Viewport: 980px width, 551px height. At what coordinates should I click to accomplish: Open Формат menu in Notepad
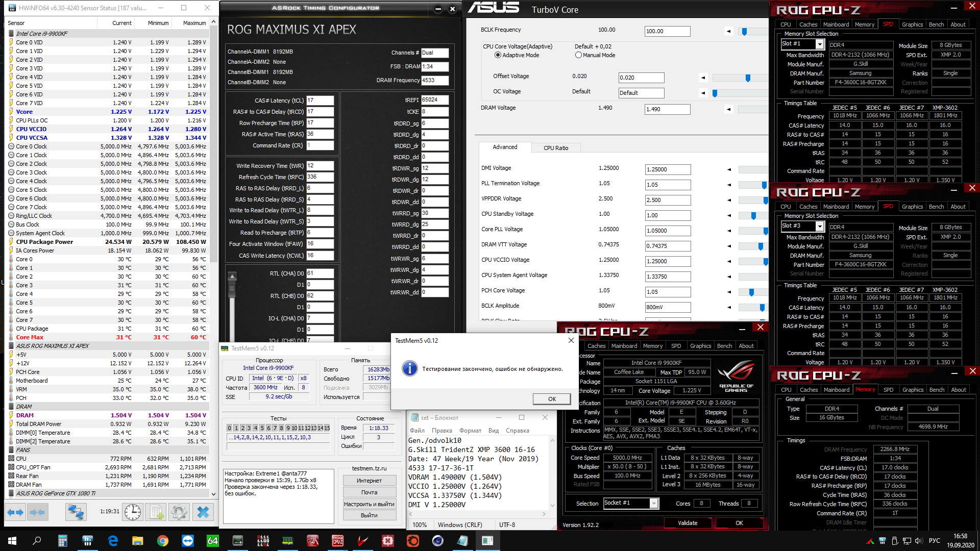click(470, 431)
